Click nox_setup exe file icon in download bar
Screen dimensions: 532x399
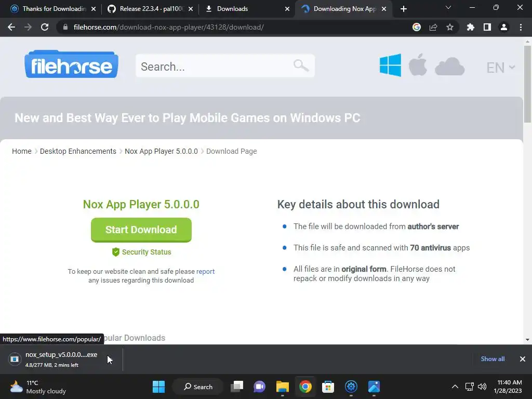pos(15,359)
